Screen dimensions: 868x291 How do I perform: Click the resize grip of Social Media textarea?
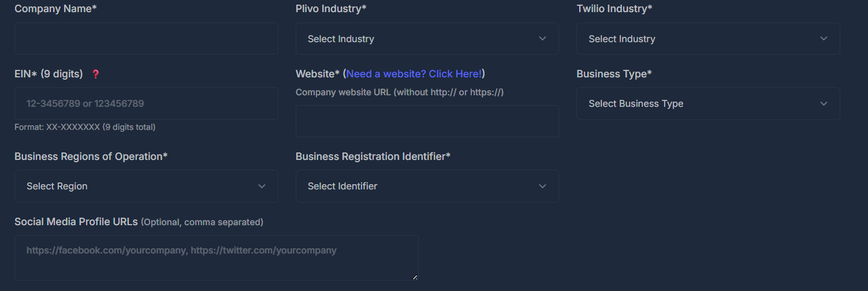tap(415, 277)
